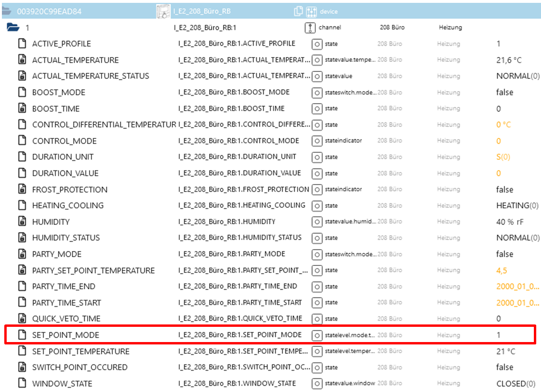Select the DURATION_VALUE tree entry
541x392 pixels.
[x=65, y=174]
